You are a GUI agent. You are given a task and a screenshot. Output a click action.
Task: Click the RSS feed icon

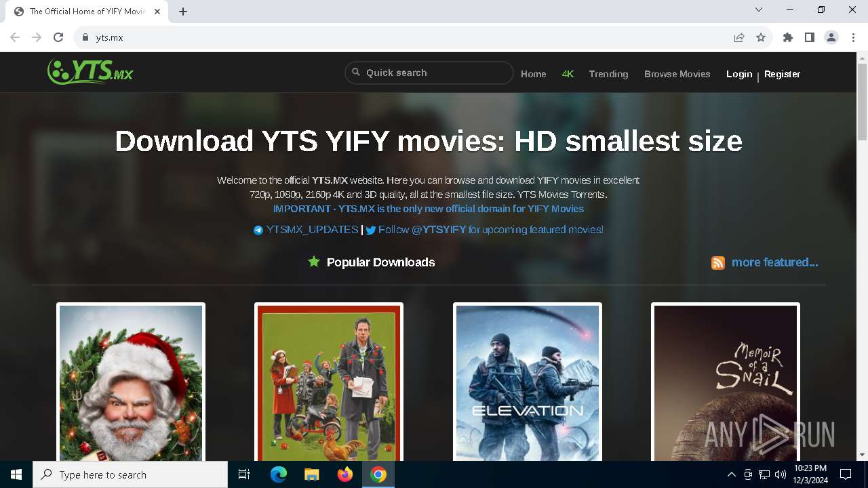[x=718, y=263]
